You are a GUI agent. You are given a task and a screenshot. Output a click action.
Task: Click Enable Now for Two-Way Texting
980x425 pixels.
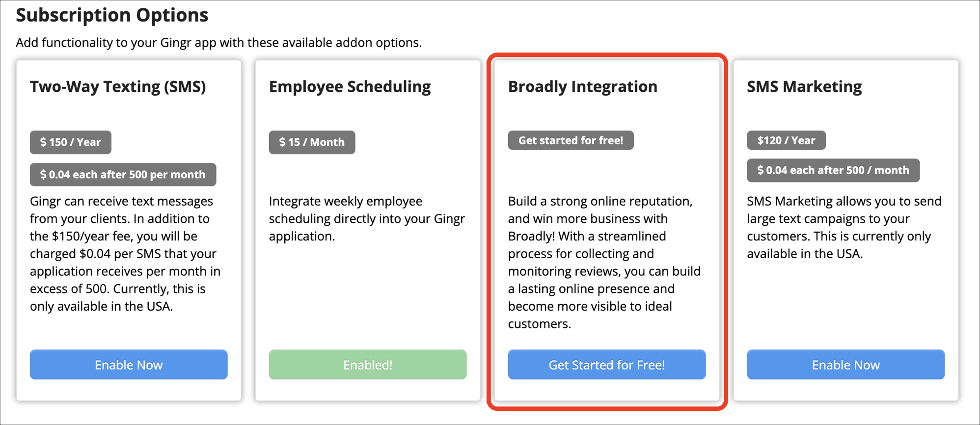tap(128, 365)
